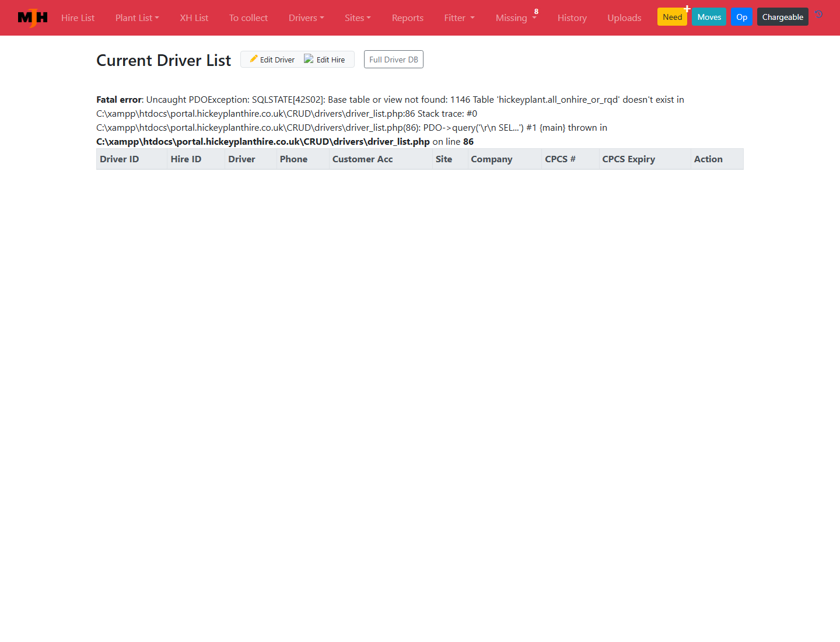Viewport: 840px width, 642px height.
Task: Expand the Fitter dropdown menu
Action: (x=460, y=18)
